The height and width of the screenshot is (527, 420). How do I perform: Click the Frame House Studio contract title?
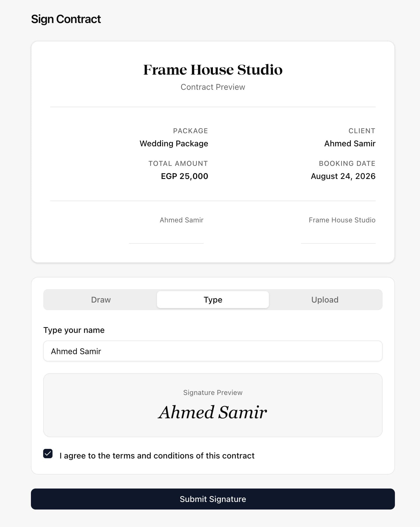[x=213, y=70]
